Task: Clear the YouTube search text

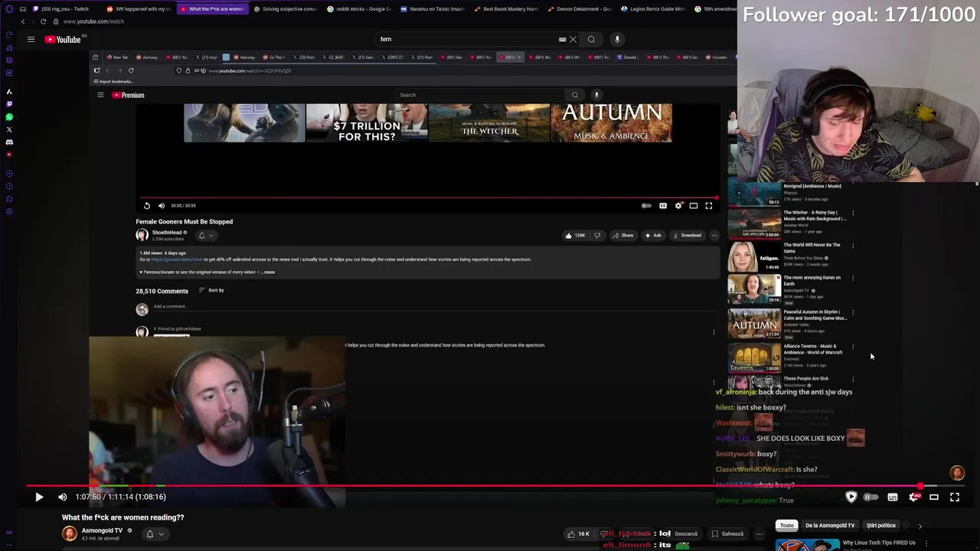Action: pos(573,39)
